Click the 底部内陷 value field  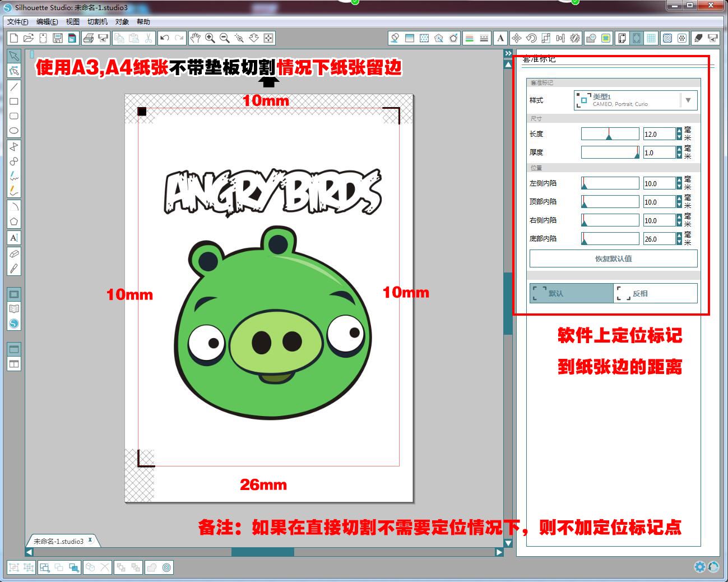point(659,239)
